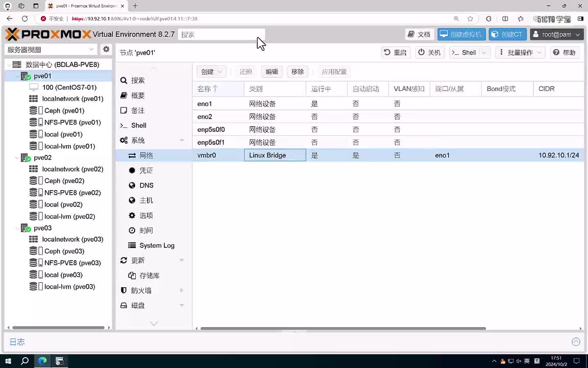The height and width of the screenshot is (368, 588).
Task: Open local-lvm (pve03) storage
Action: (69, 287)
